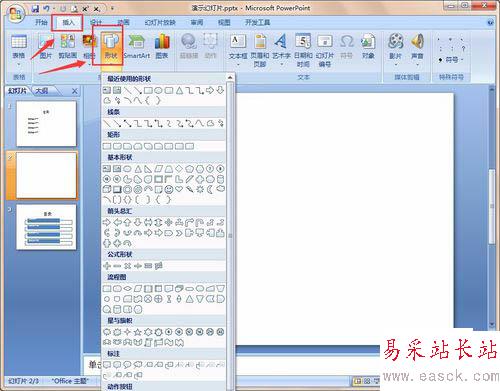Viewport: 500px width, 391px height.
Task: Insert a sound file
Action: pos(417,47)
